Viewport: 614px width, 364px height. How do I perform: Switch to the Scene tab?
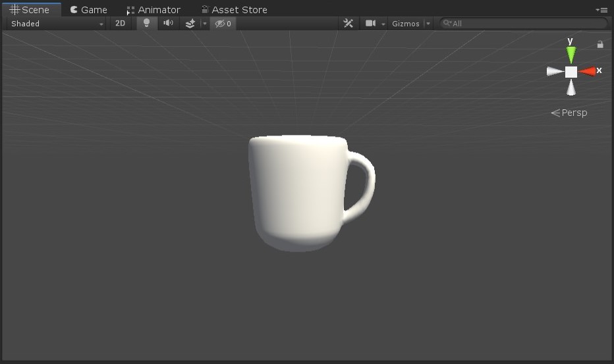pos(31,9)
